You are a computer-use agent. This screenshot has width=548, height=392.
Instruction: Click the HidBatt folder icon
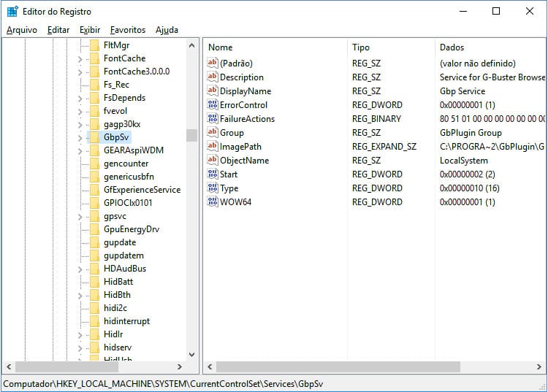[95, 282]
